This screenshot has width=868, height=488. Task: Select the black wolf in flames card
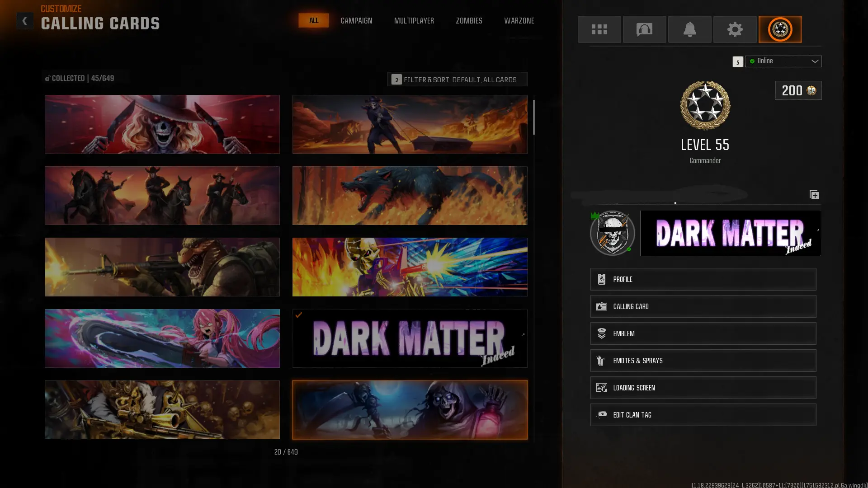pos(410,196)
